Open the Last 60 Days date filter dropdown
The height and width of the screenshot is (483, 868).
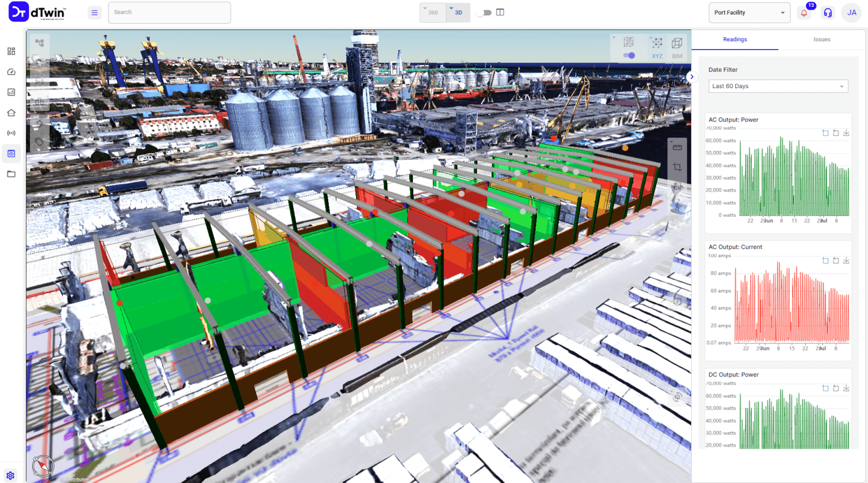(778, 86)
